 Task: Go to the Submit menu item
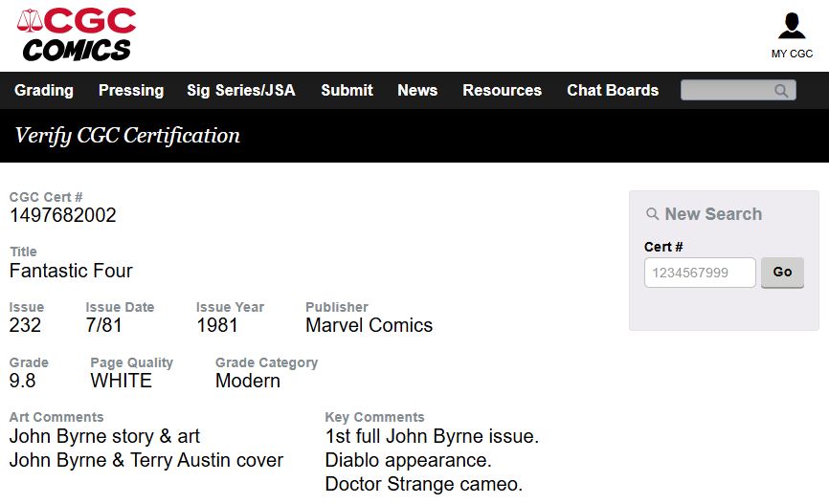tap(347, 90)
